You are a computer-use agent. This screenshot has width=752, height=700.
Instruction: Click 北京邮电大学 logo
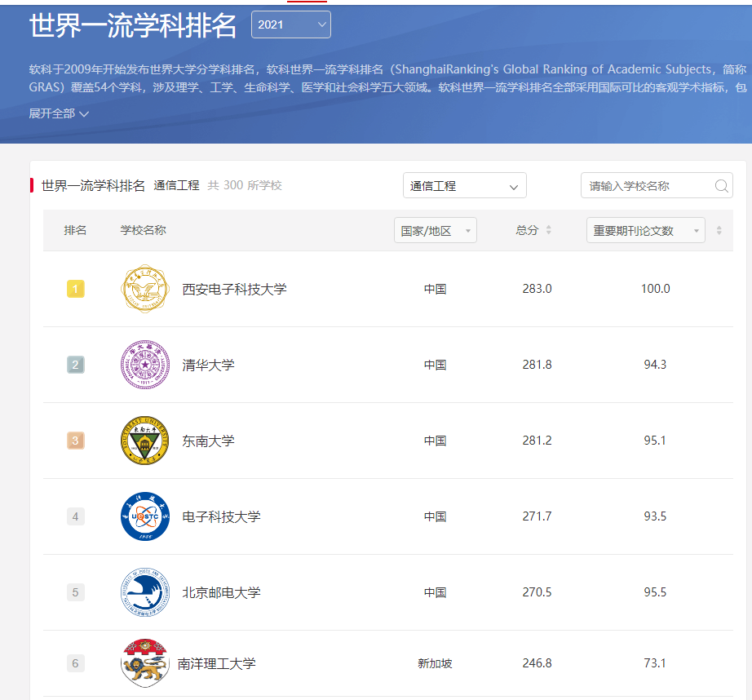(x=145, y=592)
